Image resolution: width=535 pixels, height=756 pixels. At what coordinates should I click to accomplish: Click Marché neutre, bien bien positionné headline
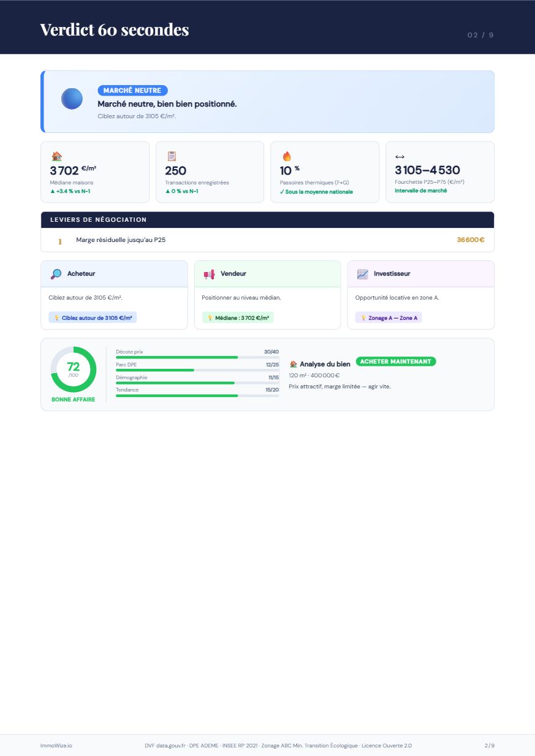tap(167, 104)
